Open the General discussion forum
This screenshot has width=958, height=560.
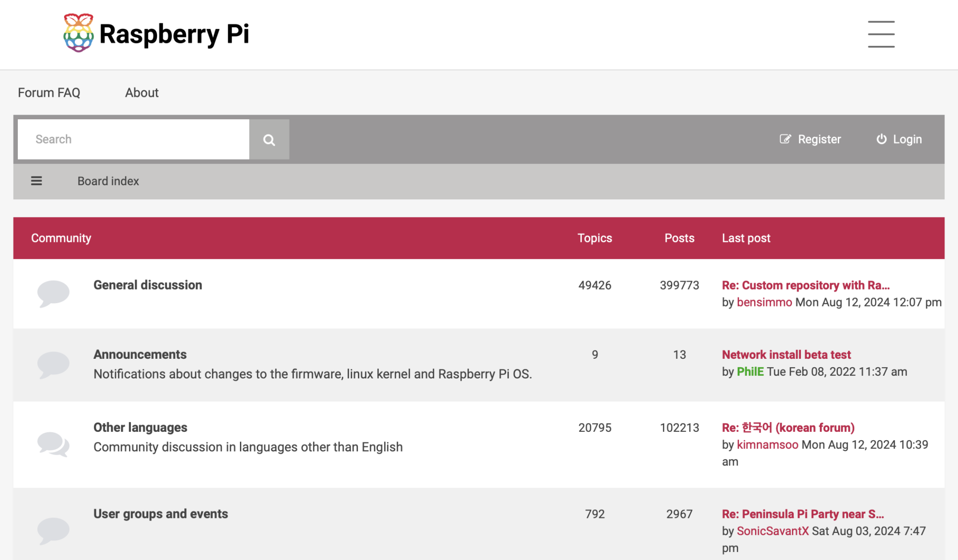pyautogui.click(x=148, y=285)
